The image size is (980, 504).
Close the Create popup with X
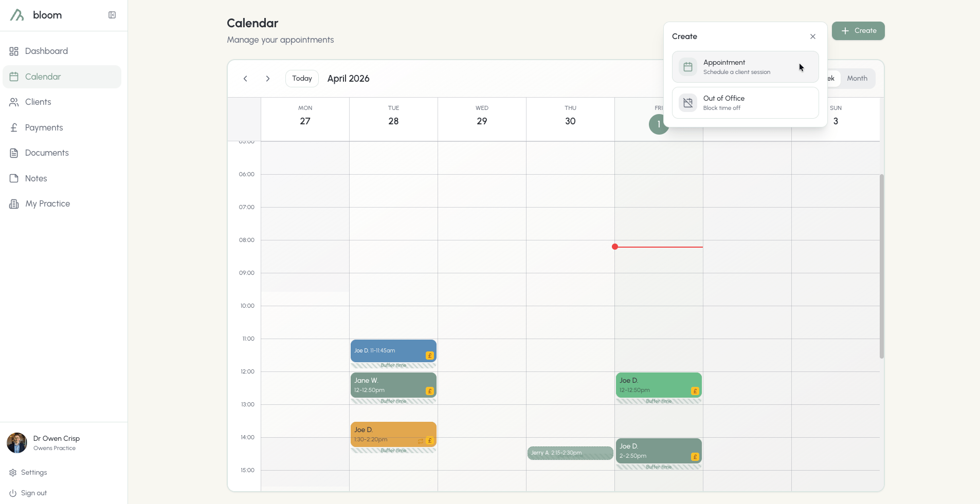(813, 36)
